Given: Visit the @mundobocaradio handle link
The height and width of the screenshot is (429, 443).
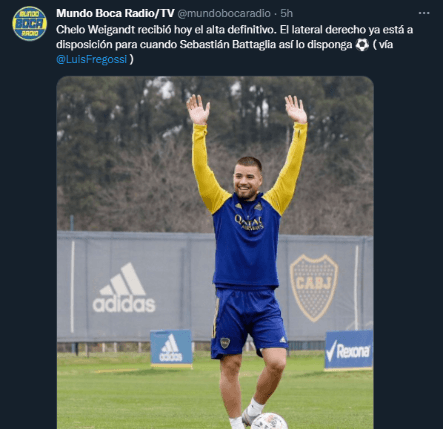Looking at the screenshot, I should coord(224,13).
